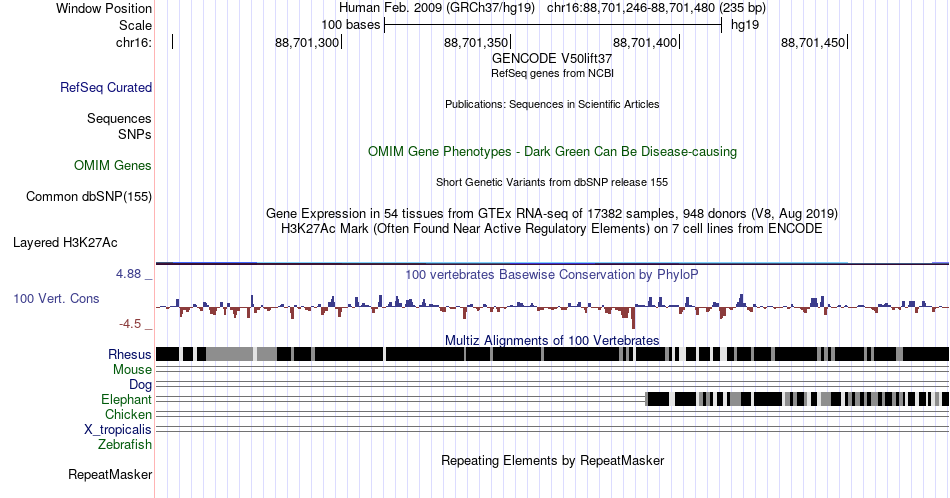Click Multiz Alignments of 100 Vertebrates title

[x=552, y=340]
